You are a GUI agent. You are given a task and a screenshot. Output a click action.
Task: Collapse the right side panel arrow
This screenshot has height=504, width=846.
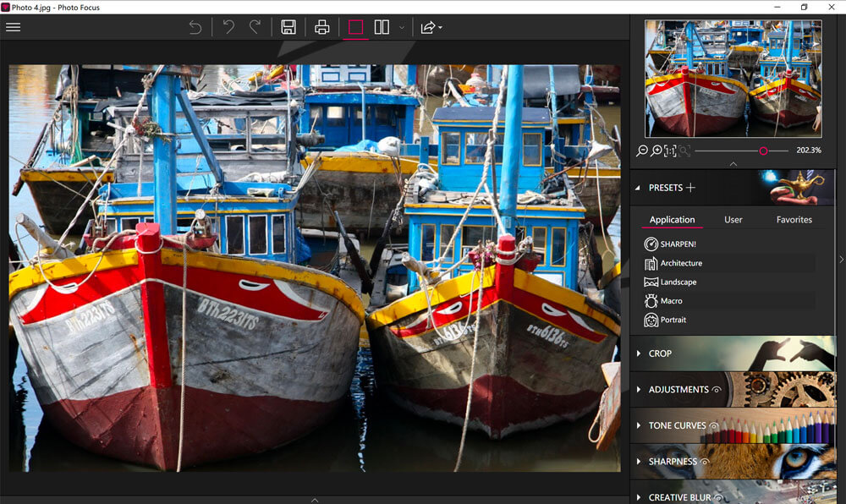[x=841, y=260]
